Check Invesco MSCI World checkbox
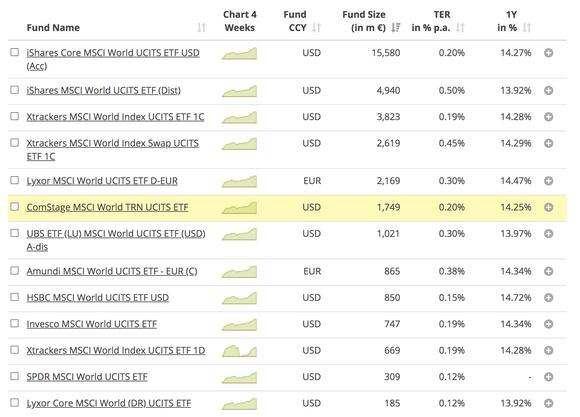The image size is (580, 417). pyautogui.click(x=14, y=323)
